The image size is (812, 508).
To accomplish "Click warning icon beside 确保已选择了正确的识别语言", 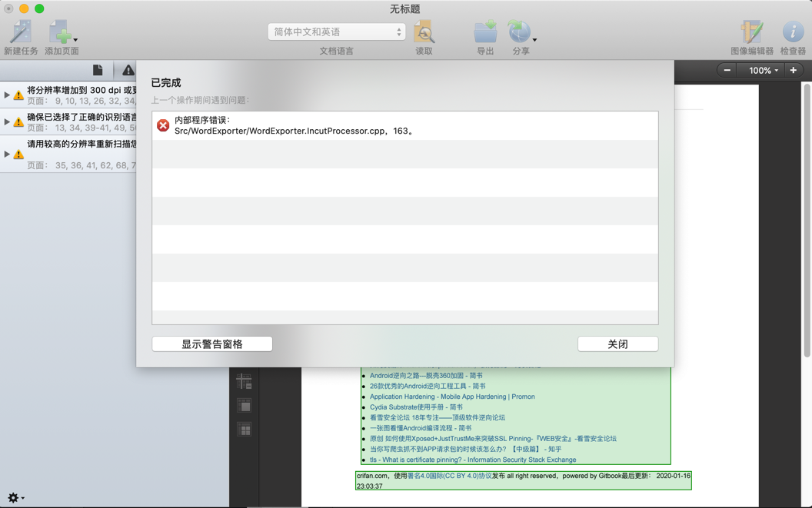I will tap(18, 122).
